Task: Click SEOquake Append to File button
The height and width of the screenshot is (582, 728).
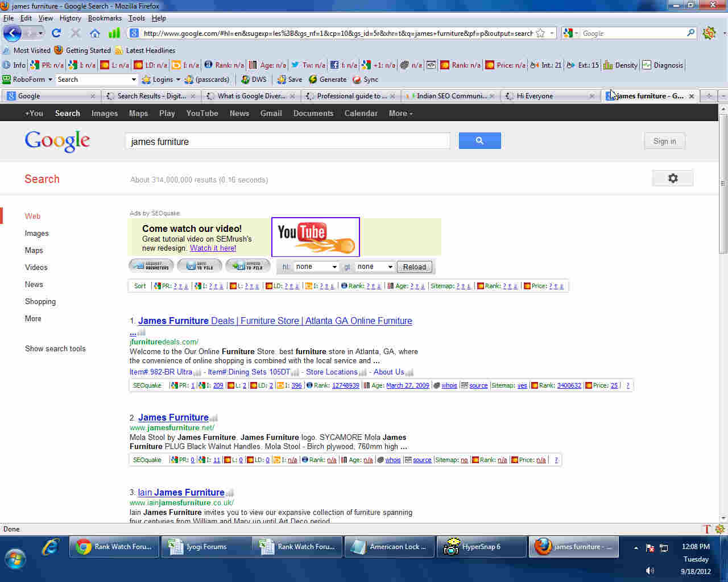Action: [x=247, y=265]
